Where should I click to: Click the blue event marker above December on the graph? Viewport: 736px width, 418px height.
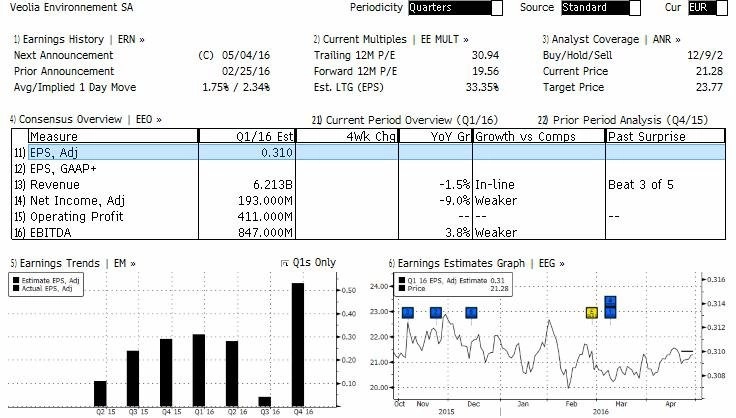point(471,312)
